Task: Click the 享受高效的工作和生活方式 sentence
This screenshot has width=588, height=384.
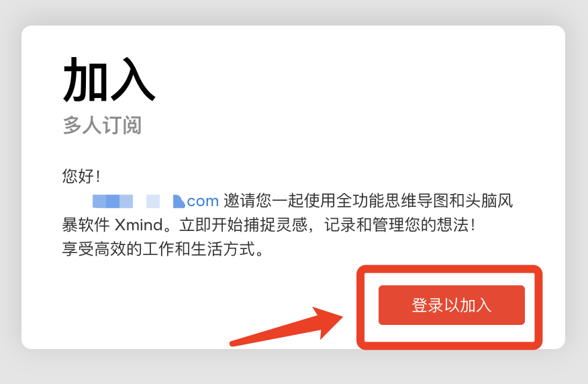Action: click(158, 249)
